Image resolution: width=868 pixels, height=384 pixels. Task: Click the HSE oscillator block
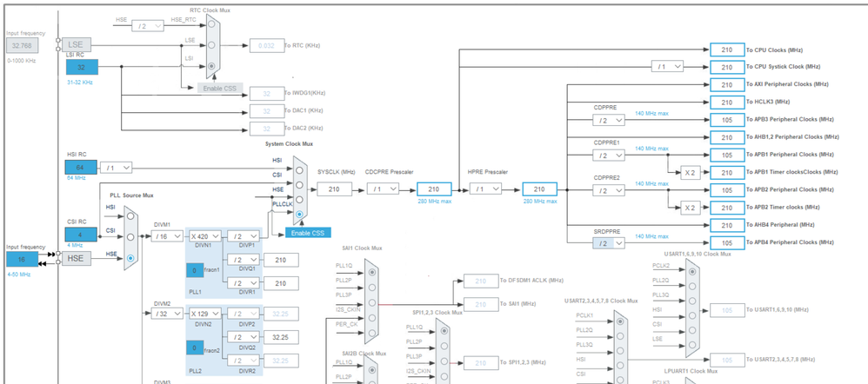coord(76,258)
